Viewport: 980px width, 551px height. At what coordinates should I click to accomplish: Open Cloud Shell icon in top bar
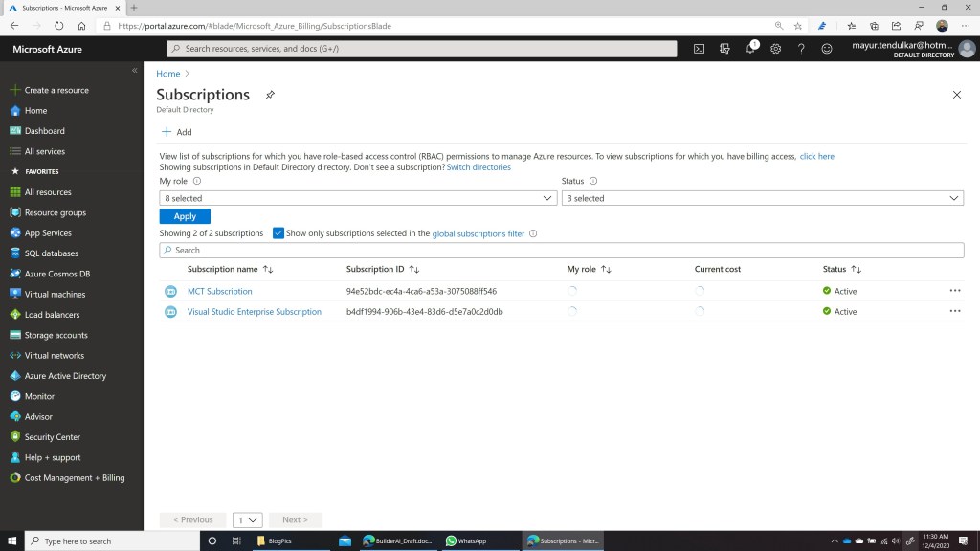click(x=700, y=49)
